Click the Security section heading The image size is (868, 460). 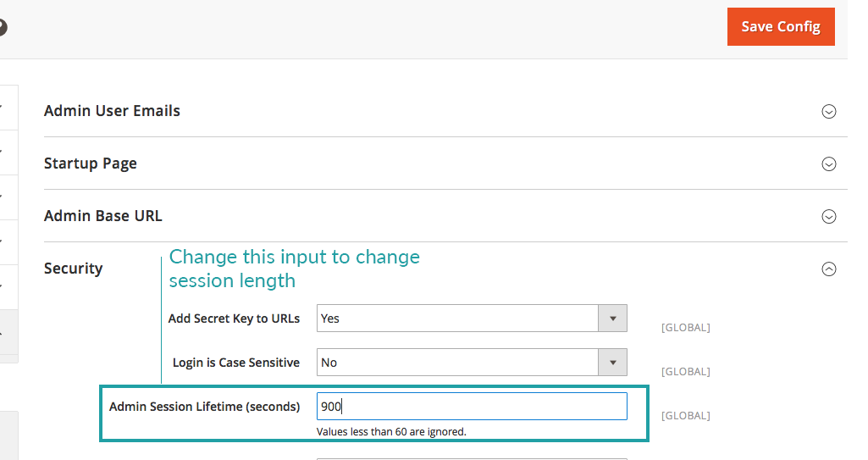tap(73, 269)
